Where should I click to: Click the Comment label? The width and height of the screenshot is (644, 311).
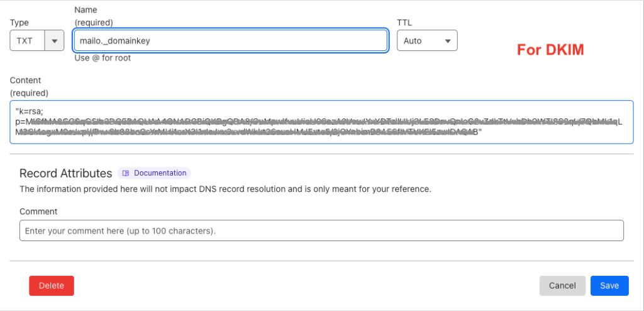point(38,212)
